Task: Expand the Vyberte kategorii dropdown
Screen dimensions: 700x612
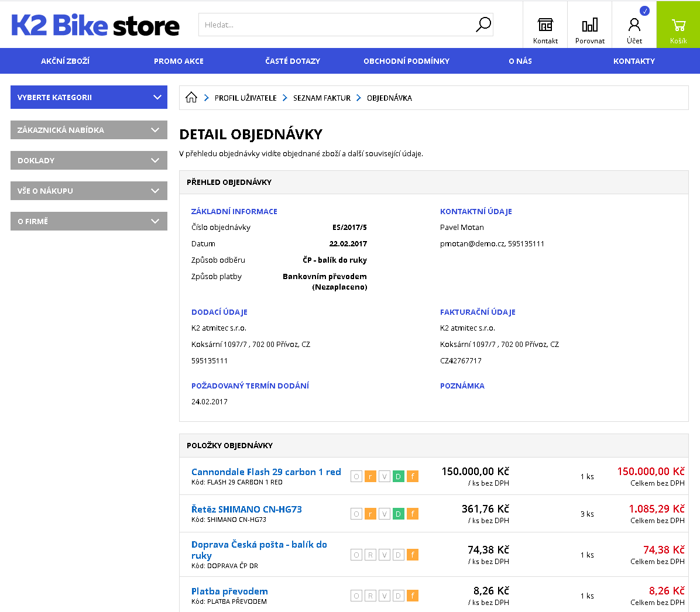Action: click(89, 97)
